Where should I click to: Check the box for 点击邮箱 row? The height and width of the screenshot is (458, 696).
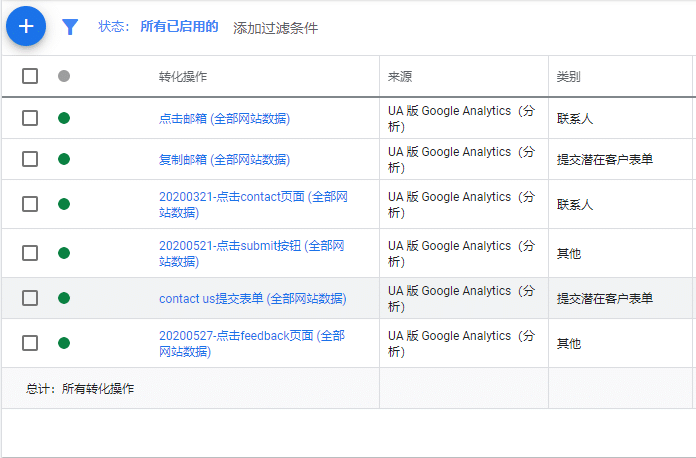click(30, 118)
